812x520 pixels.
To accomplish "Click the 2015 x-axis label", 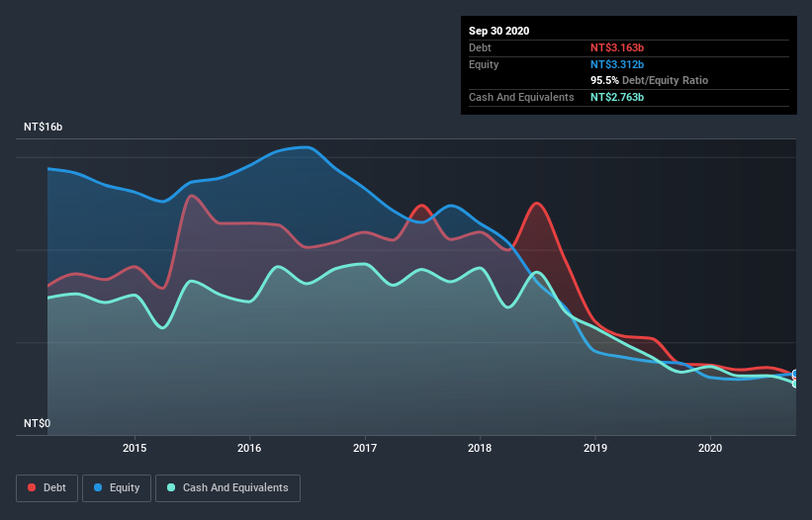I will click(x=135, y=448).
